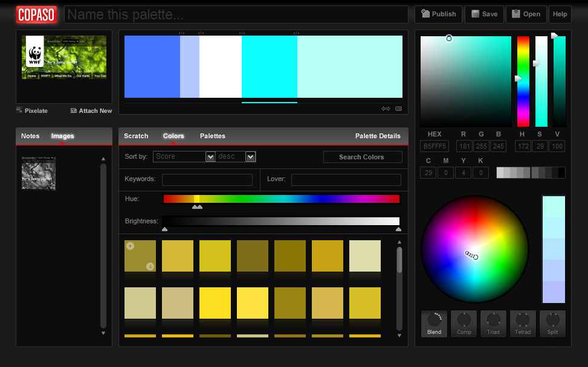Toggle the small rectangle icon below palette

(x=399, y=109)
